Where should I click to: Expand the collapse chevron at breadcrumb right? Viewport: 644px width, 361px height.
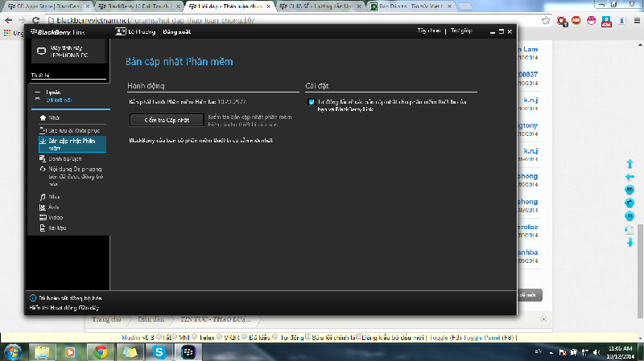point(544,318)
